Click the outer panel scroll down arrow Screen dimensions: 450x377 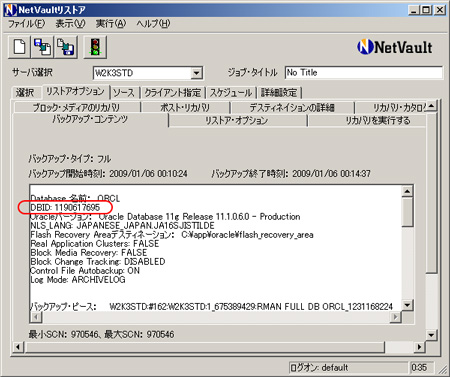click(431, 335)
